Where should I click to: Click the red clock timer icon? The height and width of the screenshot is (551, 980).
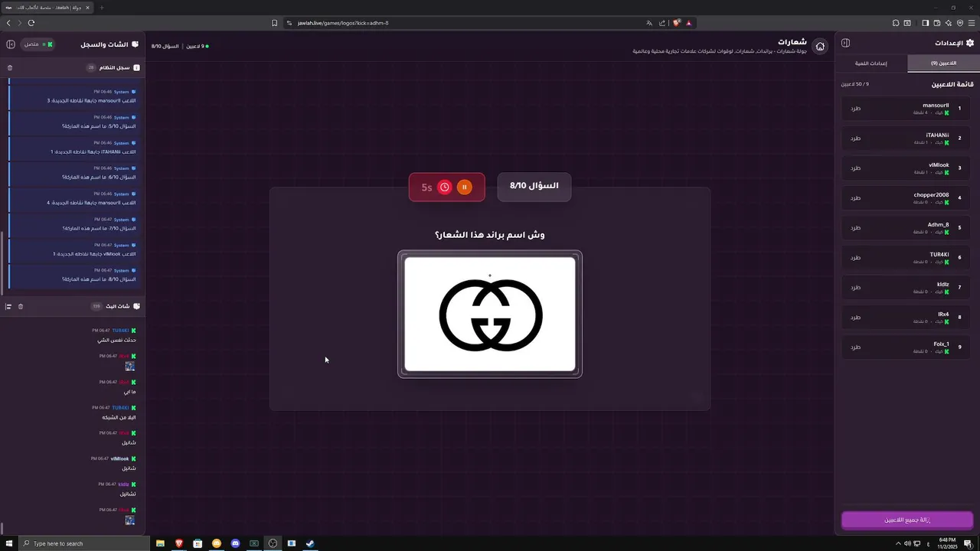[445, 187]
